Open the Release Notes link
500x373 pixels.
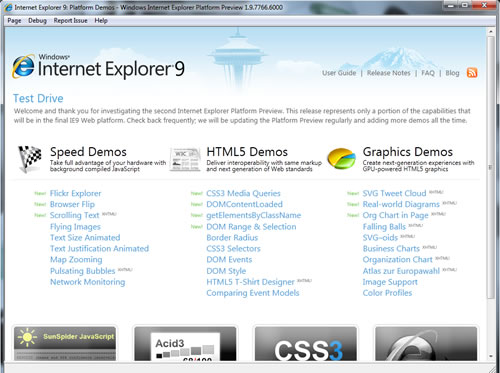point(389,73)
